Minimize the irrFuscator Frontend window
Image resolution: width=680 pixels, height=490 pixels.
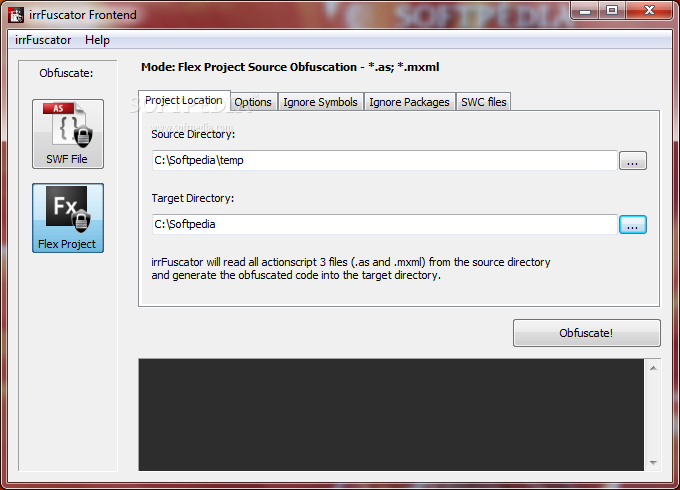click(x=585, y=10)
